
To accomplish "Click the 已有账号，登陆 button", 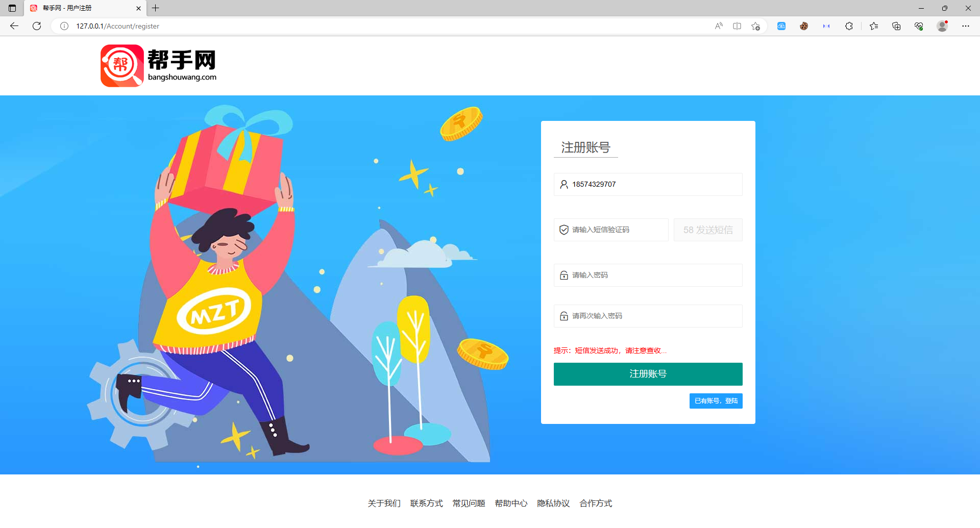I will tap(716, 401).
